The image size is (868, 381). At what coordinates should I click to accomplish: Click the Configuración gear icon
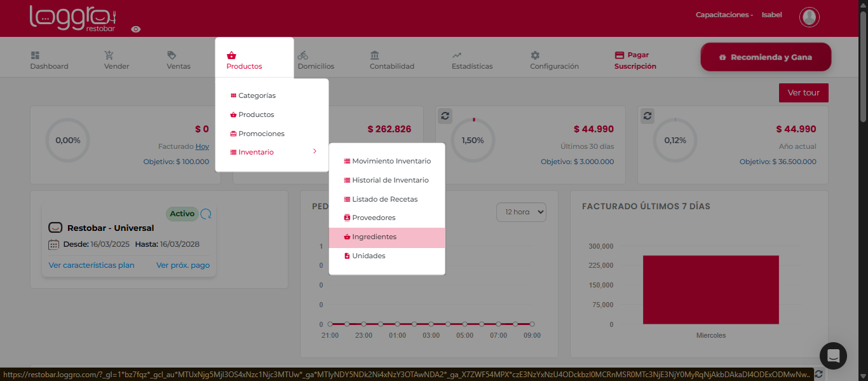tap(535, 55)
